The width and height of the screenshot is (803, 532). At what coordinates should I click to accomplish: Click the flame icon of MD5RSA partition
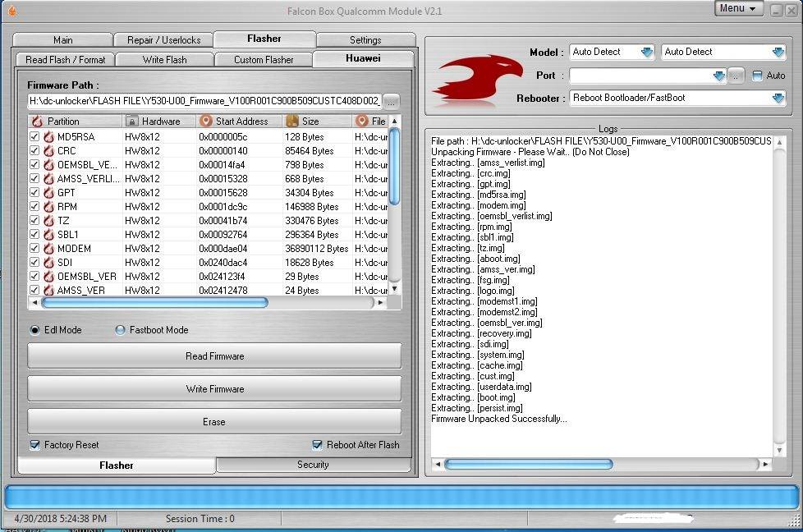(x=48, y=137)
